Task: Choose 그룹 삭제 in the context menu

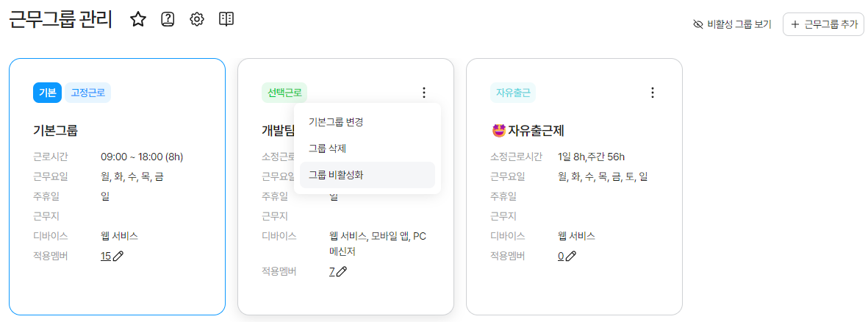Action: coord(327,148)
